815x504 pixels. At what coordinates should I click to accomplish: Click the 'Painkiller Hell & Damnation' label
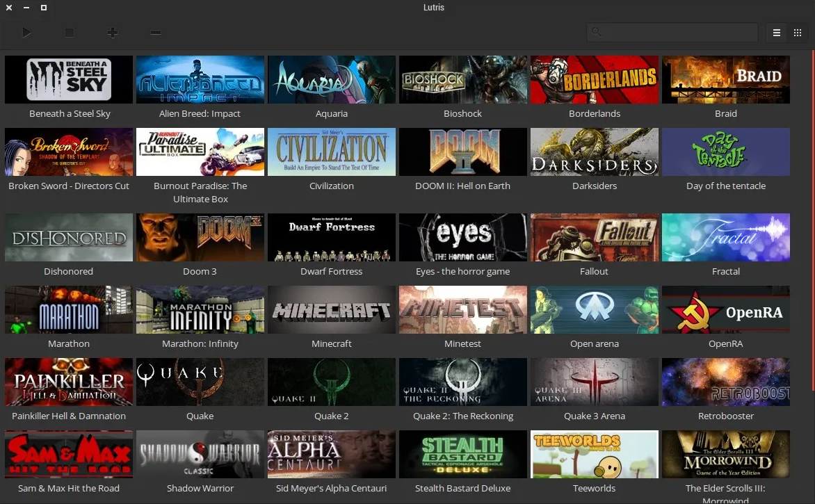[69, 416]
